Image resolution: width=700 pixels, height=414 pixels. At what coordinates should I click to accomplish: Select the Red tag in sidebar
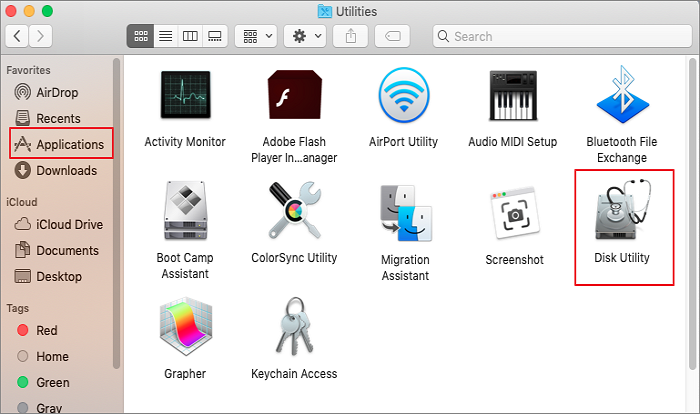[x=48, y=330]
